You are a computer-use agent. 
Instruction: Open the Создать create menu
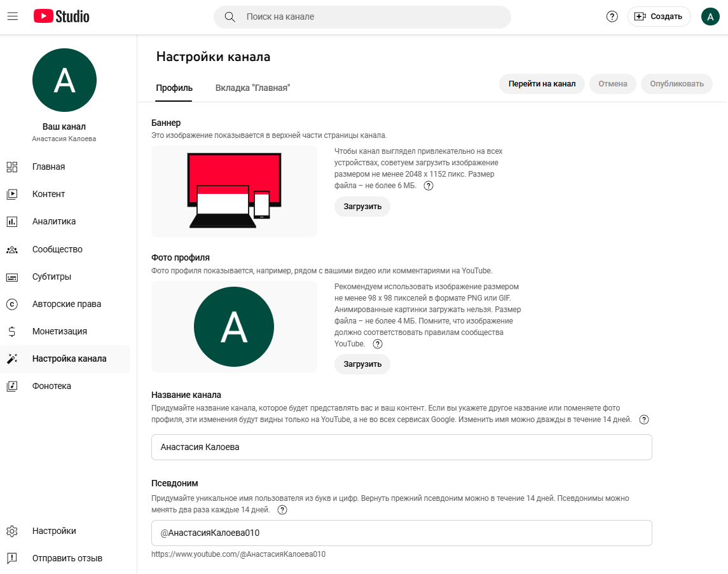(x=659, y=17)
